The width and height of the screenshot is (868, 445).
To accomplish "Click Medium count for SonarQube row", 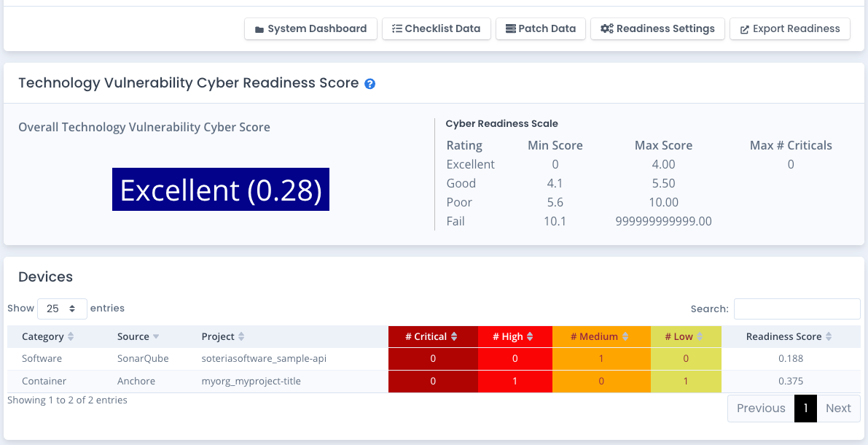I will (x=601, y=358).
